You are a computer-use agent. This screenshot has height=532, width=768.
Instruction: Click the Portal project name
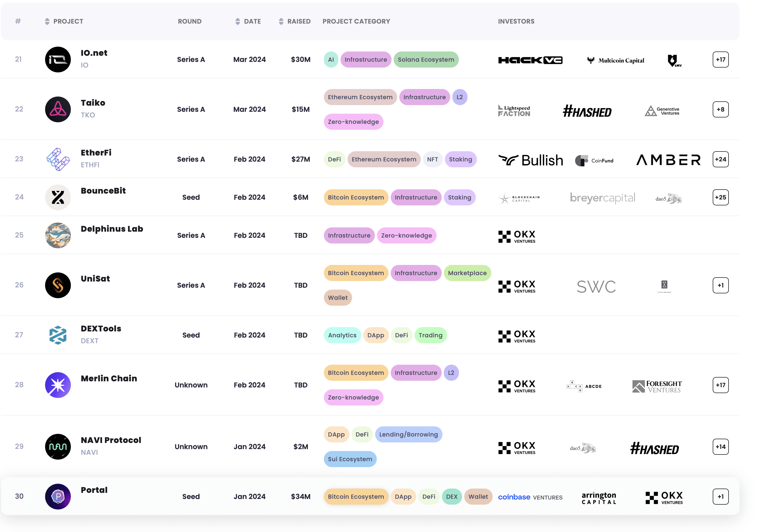coord(94,490)
